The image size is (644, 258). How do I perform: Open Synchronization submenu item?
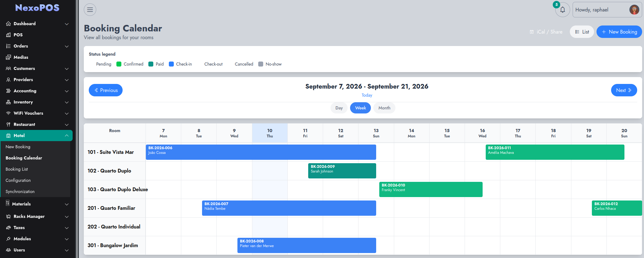[35, 191]
